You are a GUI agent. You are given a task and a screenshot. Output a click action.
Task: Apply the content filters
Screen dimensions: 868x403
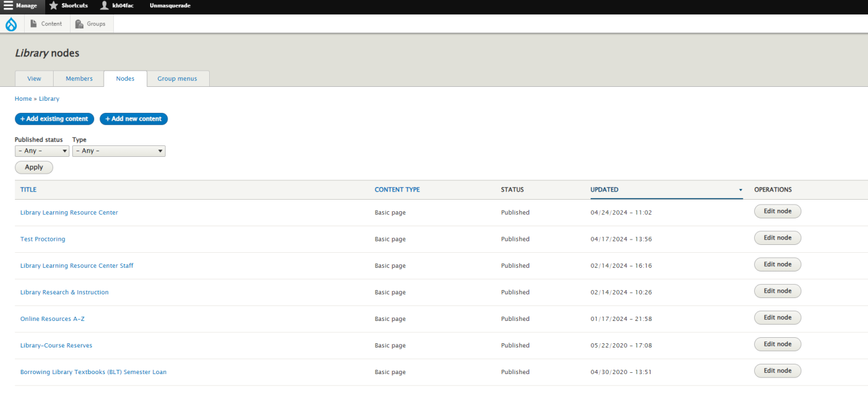coord(34,167)
